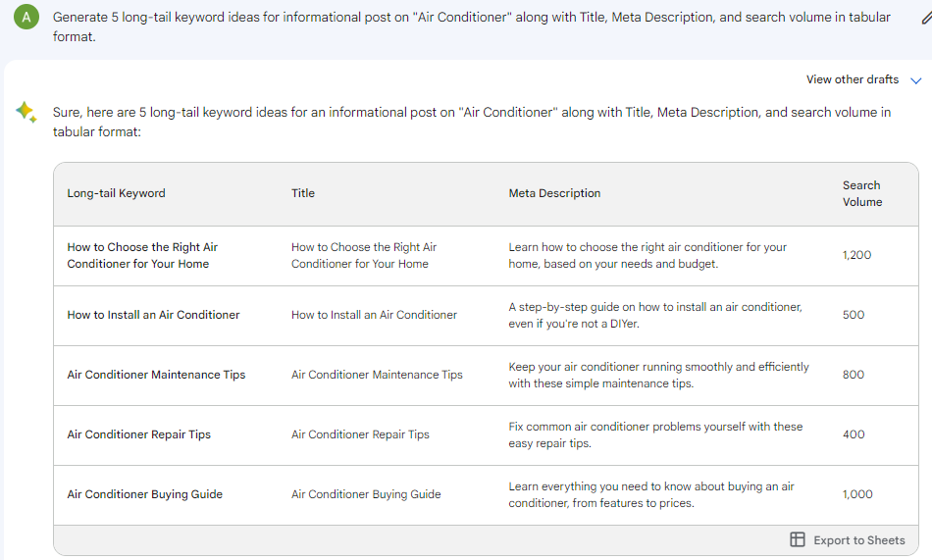
Task: Select keyword cell 'Air Conditioner Maintenance Tips'
Action: tap(156, 375)
